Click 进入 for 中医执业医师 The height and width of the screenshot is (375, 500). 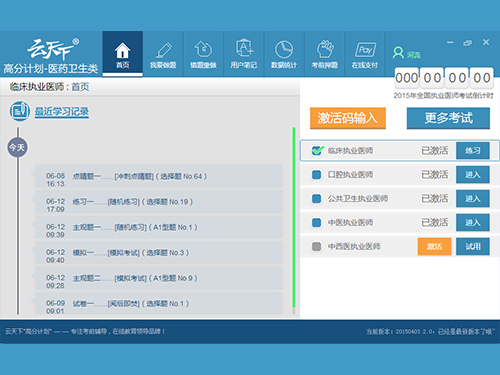(473, 223)
